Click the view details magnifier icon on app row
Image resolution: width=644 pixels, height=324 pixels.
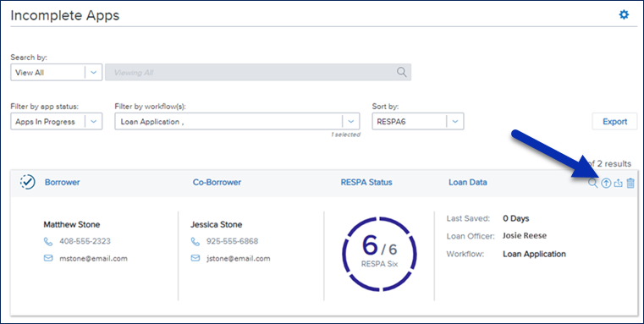click(592, 183)
